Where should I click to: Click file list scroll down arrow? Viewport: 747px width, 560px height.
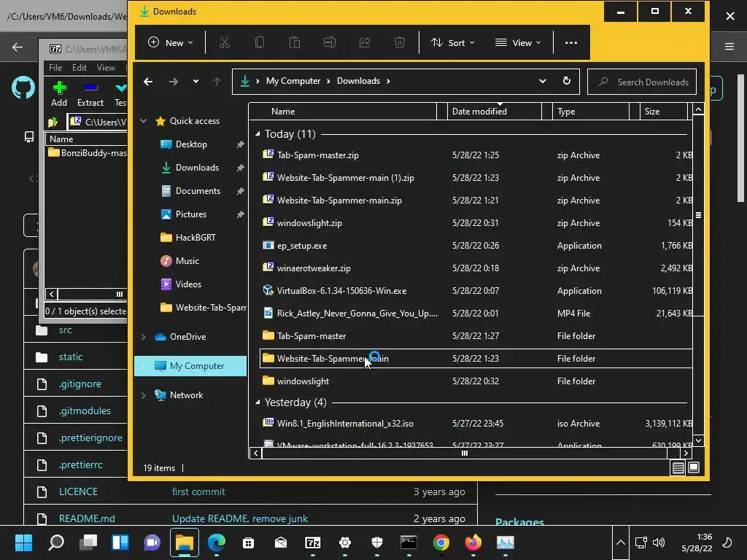click(x=698, y=440)
